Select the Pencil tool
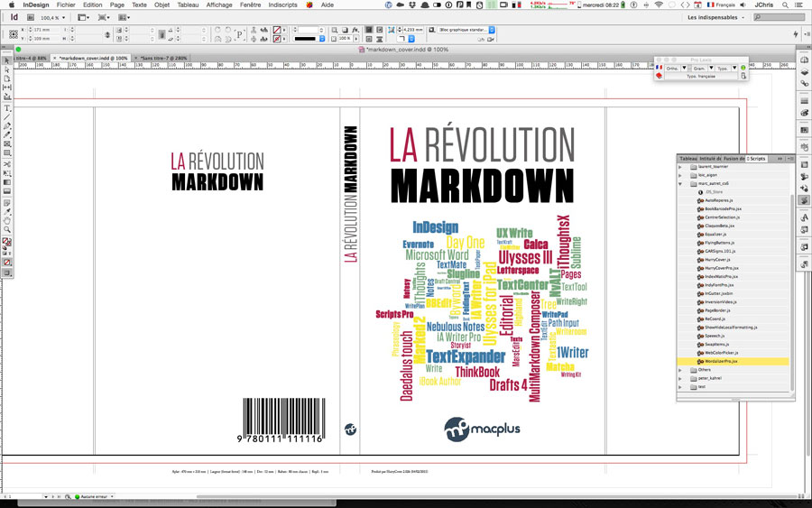The image size is (812, 508). pos(7,134)
